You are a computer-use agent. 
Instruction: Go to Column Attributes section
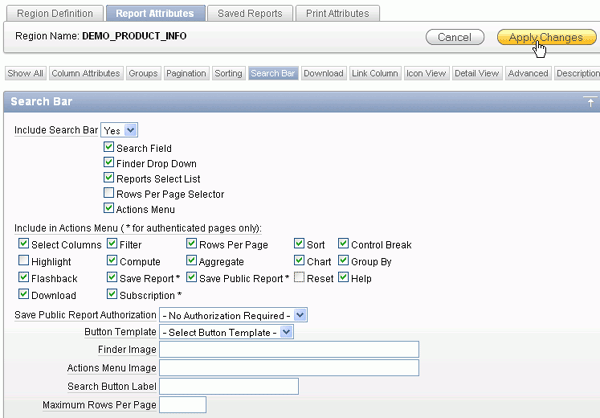pyautogui.click(x=86, y=73)
